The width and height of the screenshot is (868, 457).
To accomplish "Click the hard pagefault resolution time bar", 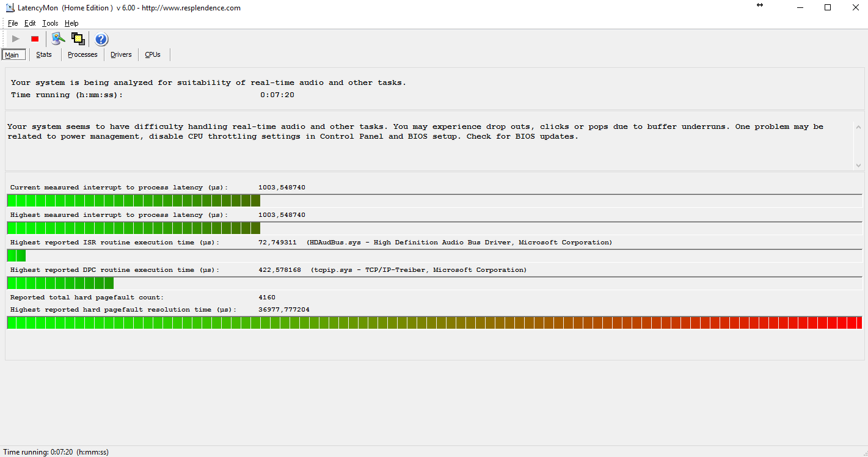I will click(434, 323).
